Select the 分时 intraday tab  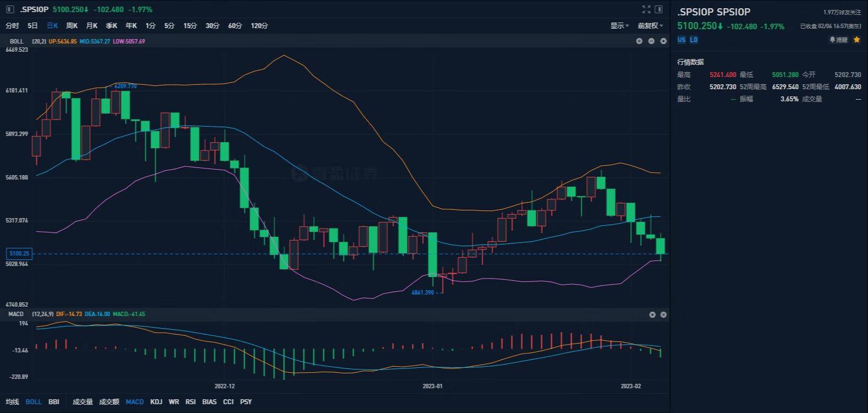(12, 26)
